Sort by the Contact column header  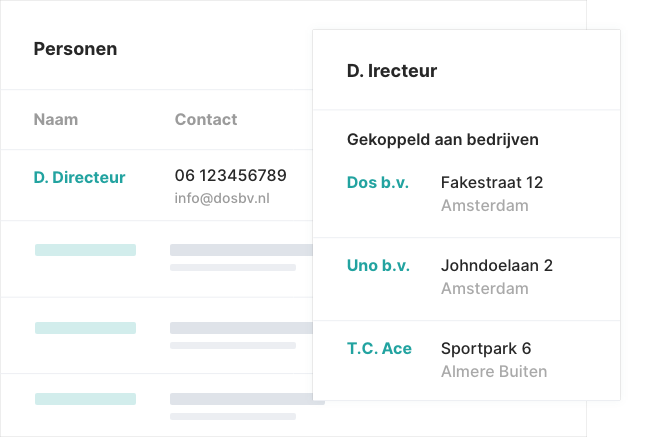click(x=206, y=119)
